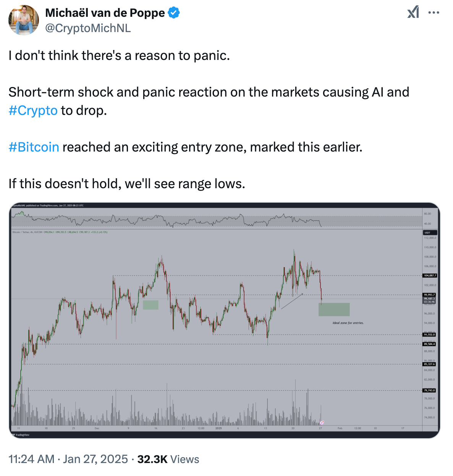This screenshot has height=476, width=453.
Task: Click the small green box near Dec 16
Action: pos(150,305)
